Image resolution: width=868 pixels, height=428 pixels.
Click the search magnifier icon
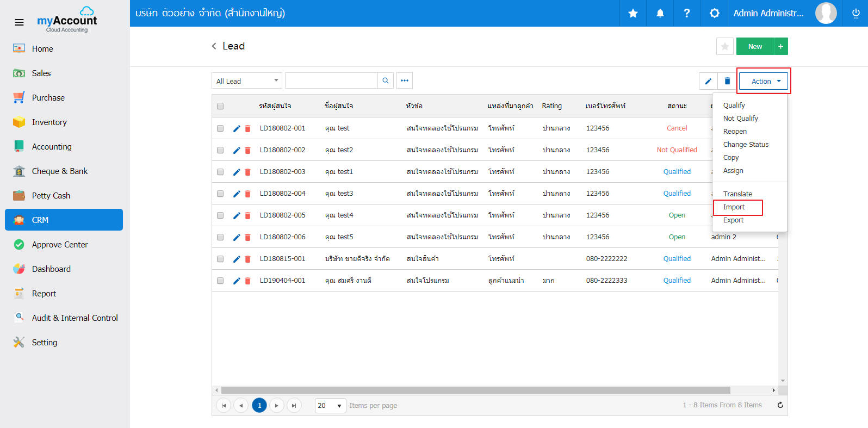pyautogui.click(x=386, y=80)
